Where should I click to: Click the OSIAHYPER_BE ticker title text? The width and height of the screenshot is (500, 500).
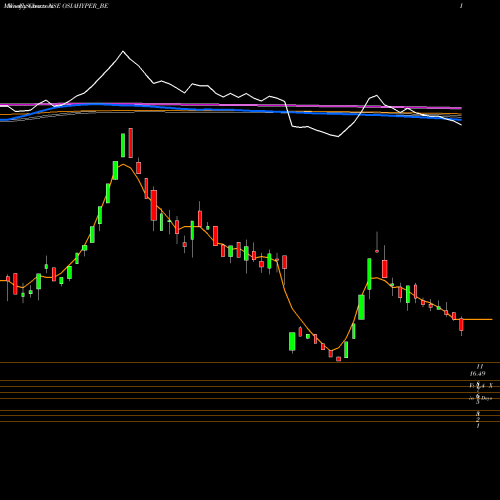pyautogui.click(x=85, y=6)
